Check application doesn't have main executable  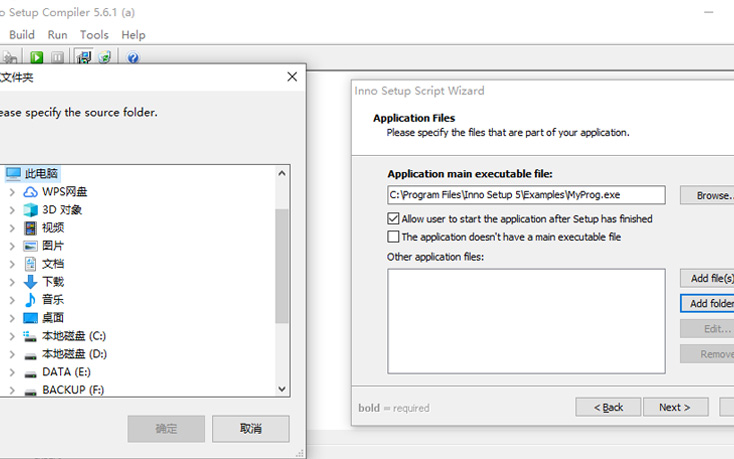pos(393,237)
